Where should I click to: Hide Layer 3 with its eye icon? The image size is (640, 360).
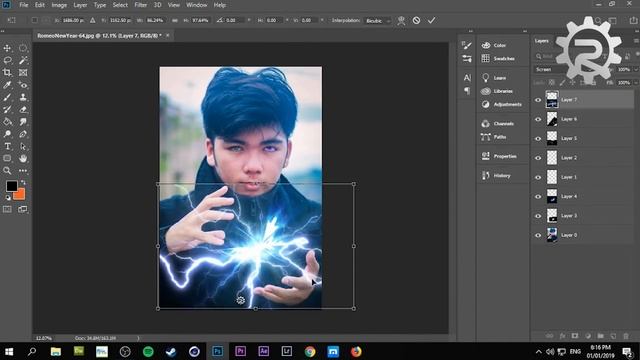pos(538,216)
